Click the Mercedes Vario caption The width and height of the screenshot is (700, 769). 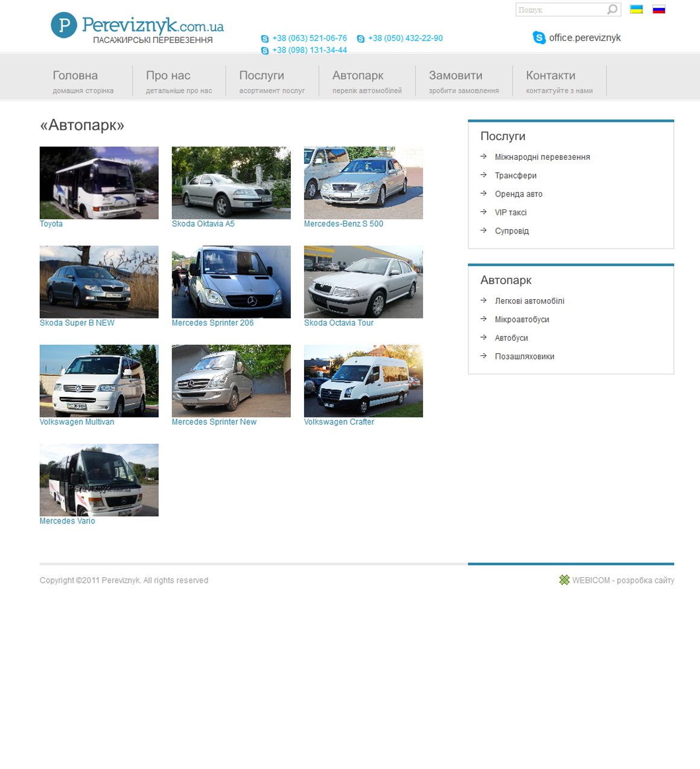click(68, 521)
